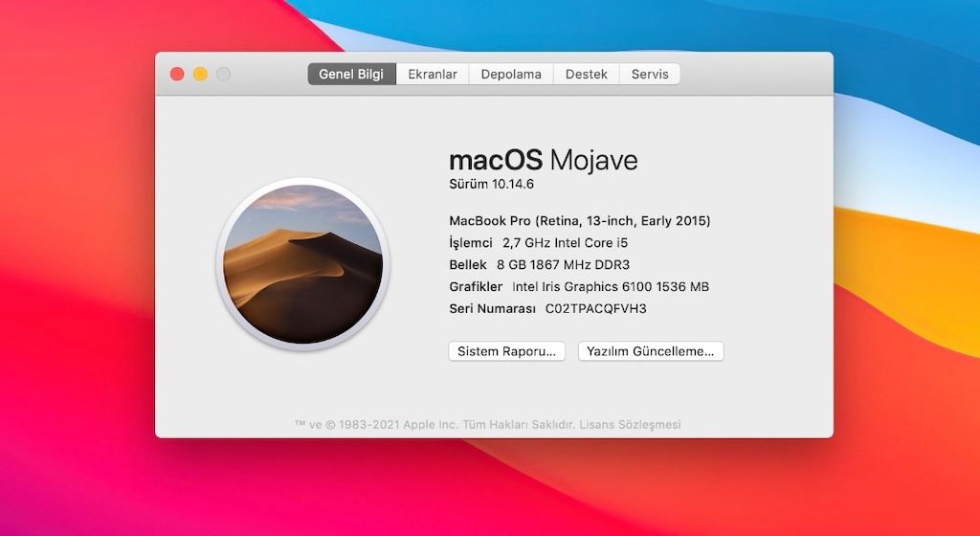Click the Grafikler label
The image size is (980, 536).
tap(476, 287)
